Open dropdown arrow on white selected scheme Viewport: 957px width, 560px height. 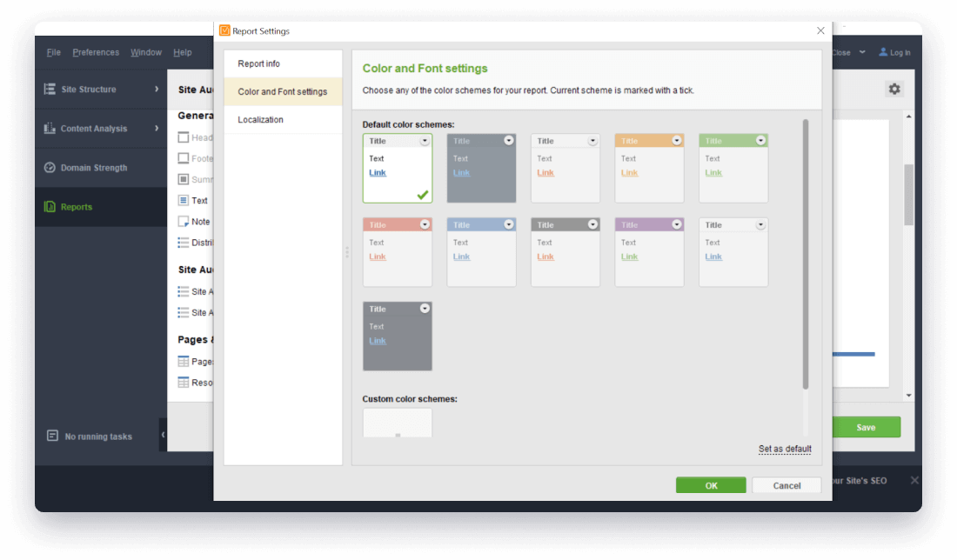pyautogui.click(x=425, y=141)
